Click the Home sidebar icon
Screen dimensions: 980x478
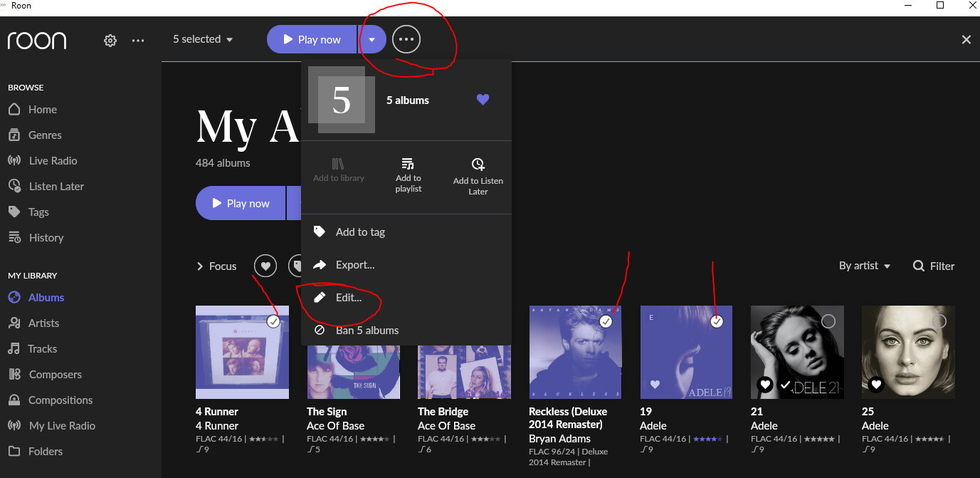[x=14, y=109]
